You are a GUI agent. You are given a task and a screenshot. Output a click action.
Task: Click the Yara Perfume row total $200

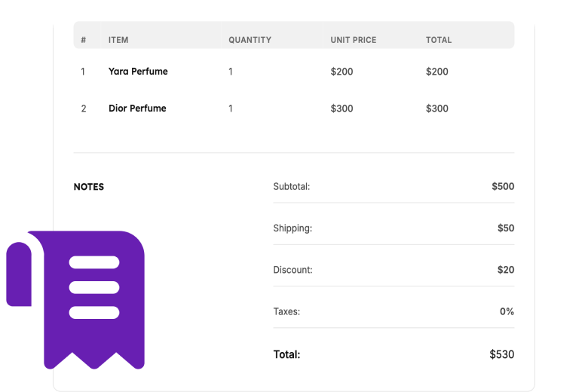[437, 72]
